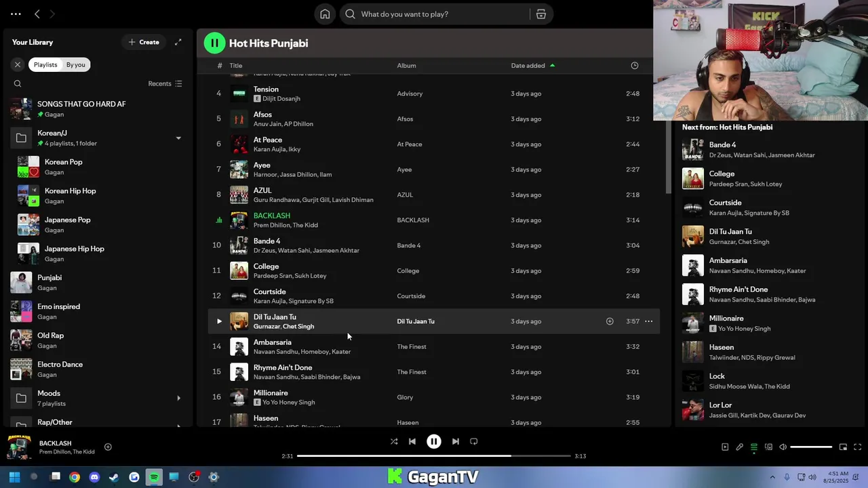Add BACKLASH to library from now playing bar
868x488 pixels.
108,447
